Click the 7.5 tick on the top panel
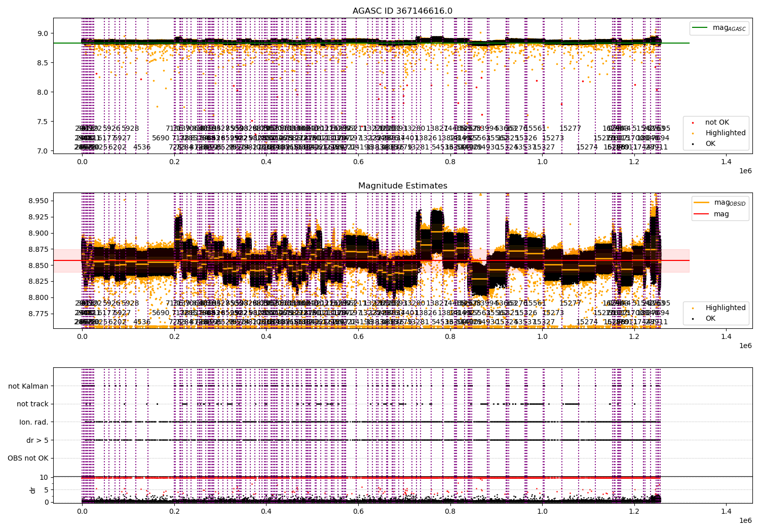The image size is (760, 532). click(x=43, y=122)
